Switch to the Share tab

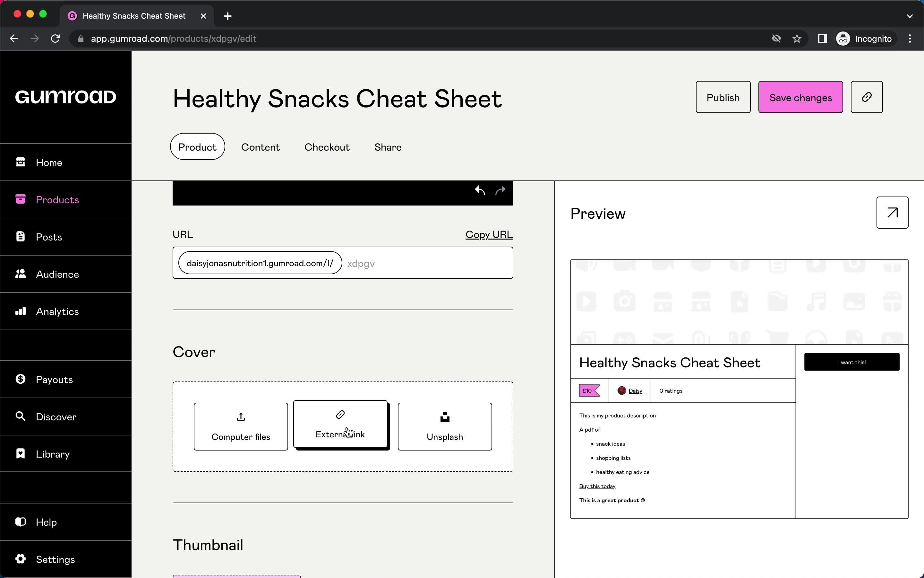[388, 147]
